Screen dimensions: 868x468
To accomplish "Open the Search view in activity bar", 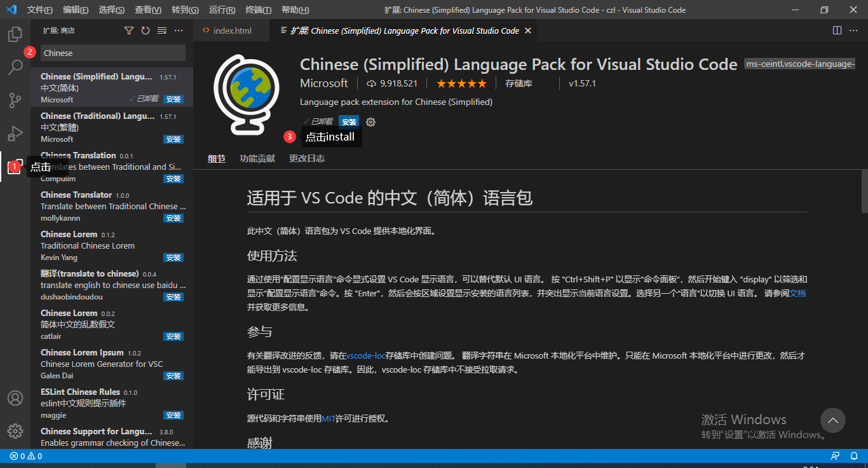I will point(15,67).
